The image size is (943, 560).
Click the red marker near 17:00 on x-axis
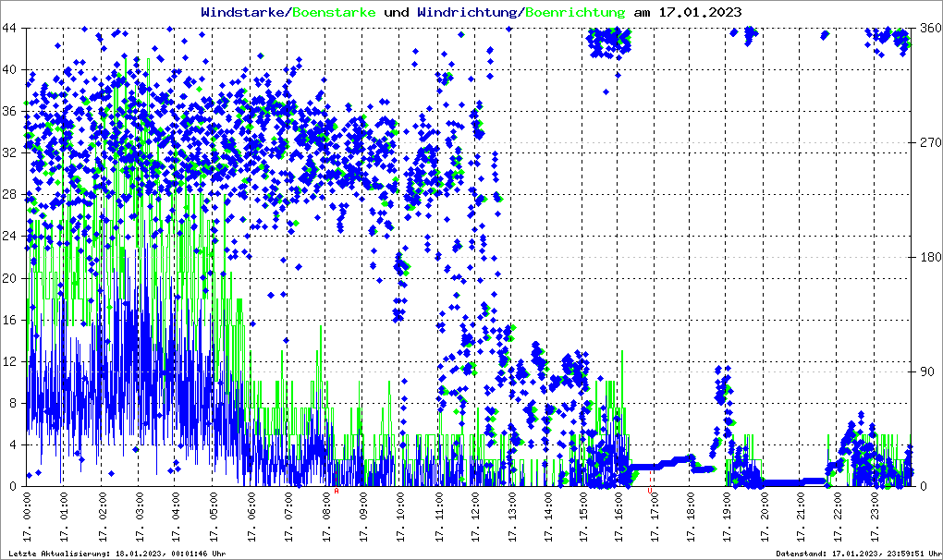click(x=651, y=491)
